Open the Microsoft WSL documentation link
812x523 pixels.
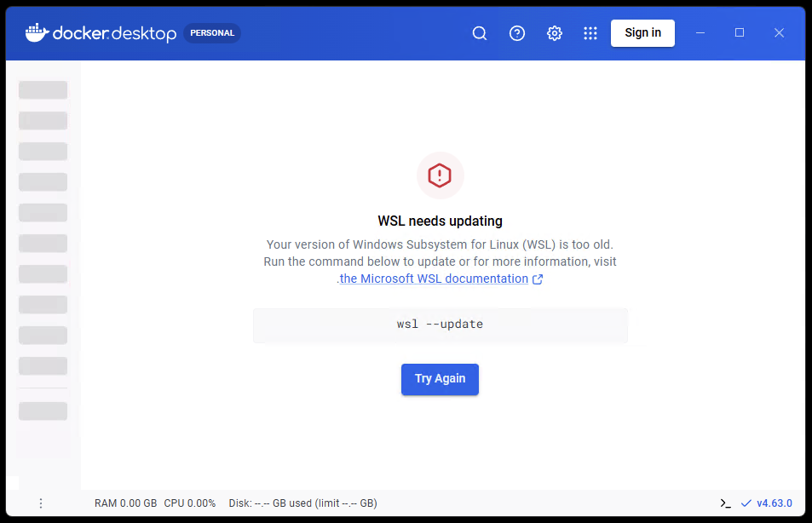pyautogui.click(x=434, y=279)
